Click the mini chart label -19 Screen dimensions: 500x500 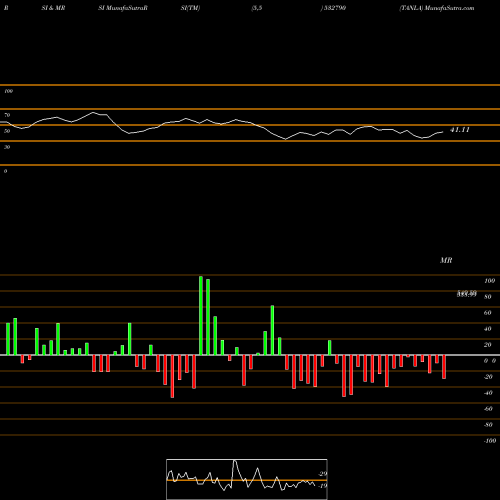323,486
